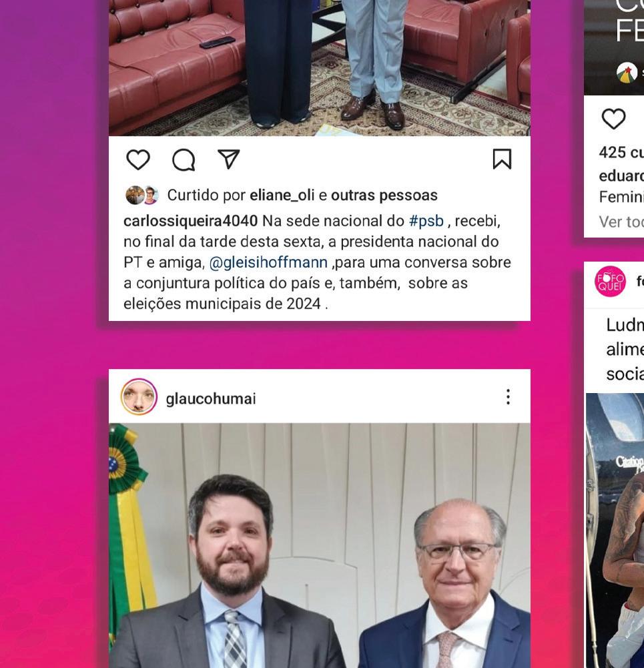Tap the liker avatars beside Curtido por
The image size is (644, 668).
[x=142, y=195]
